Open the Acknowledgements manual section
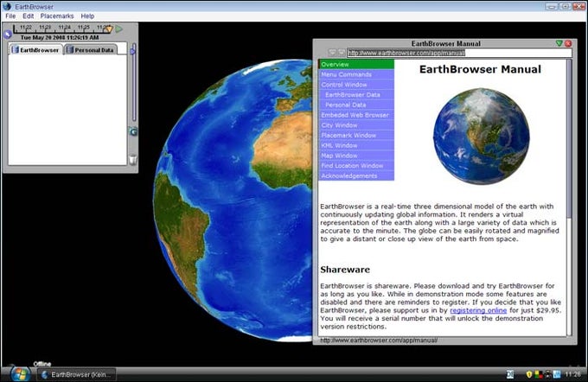The height and width of the screenshot is (382, 588). (x=356, y=175)
